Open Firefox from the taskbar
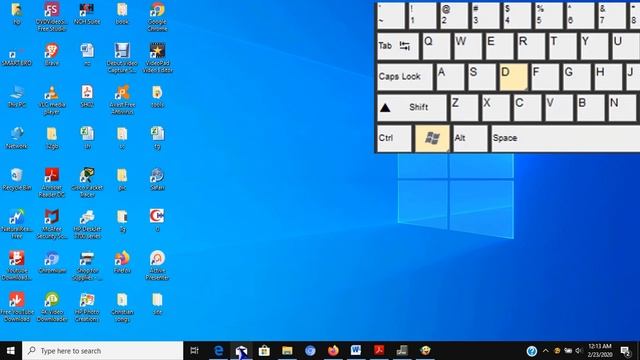 pos(333,351)
